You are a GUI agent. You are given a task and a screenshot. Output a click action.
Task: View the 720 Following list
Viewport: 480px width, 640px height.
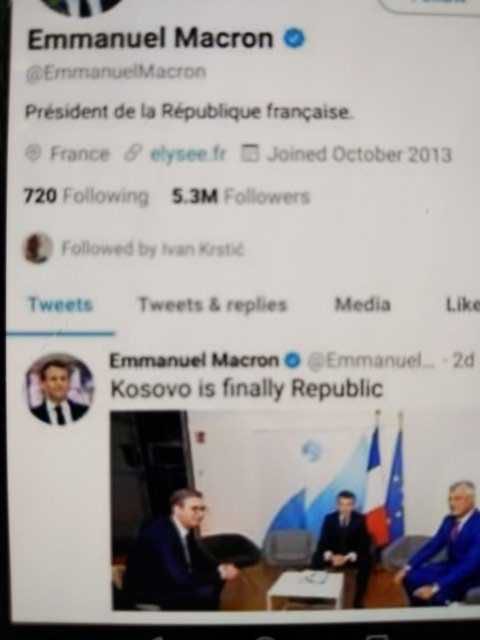click(x=86, y=196)
